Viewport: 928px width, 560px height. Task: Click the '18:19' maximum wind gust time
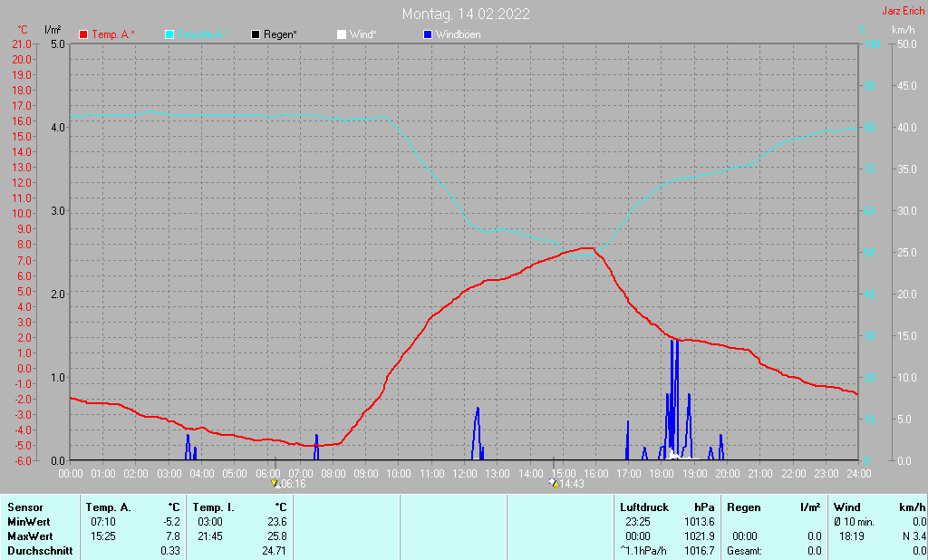(x=852, y=536)
